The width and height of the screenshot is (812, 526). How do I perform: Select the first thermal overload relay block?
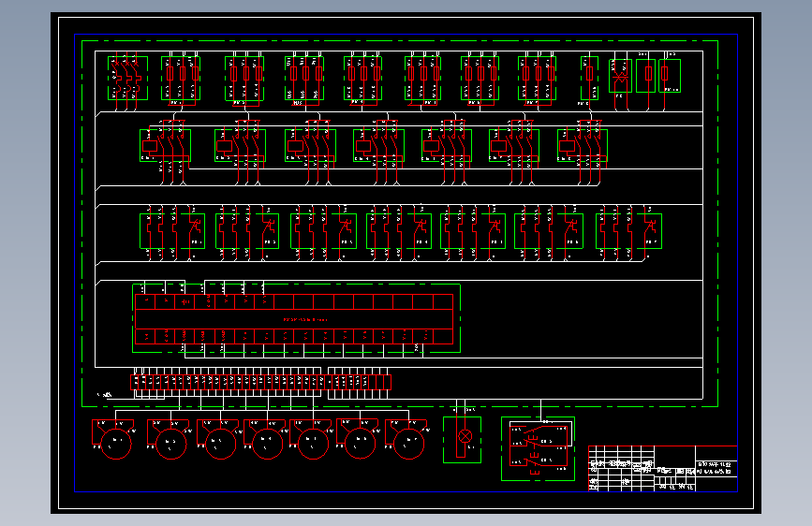pos(172,231)
